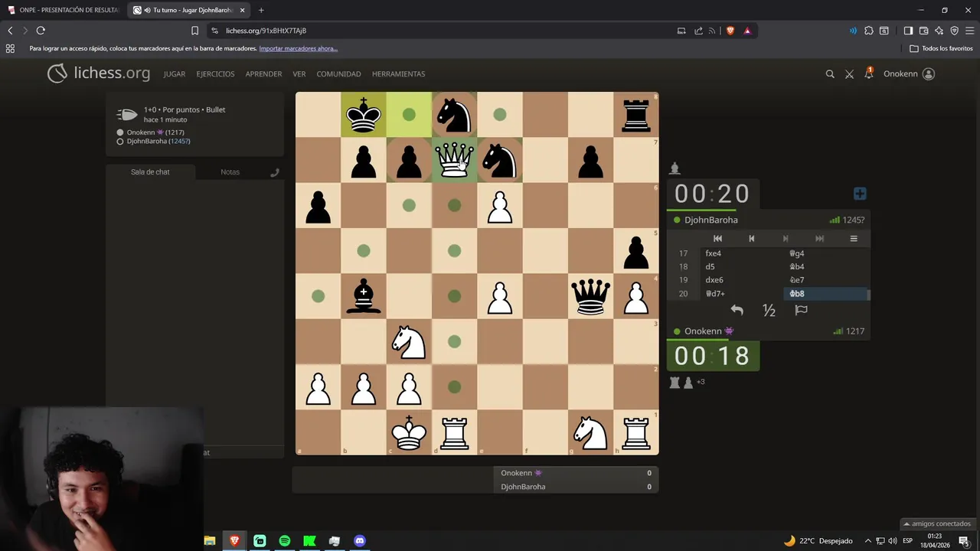
Task: Open Brave Rewards triangle icon
Action: [747, 31]
